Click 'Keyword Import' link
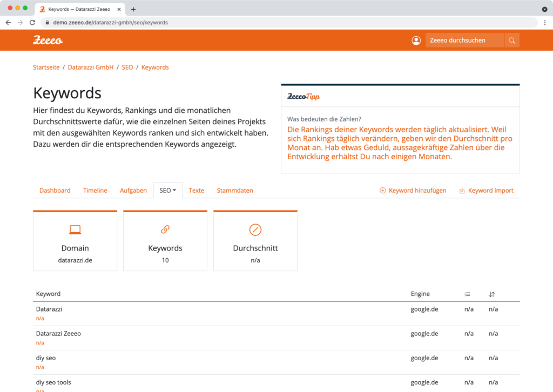 tap(487, 191)
